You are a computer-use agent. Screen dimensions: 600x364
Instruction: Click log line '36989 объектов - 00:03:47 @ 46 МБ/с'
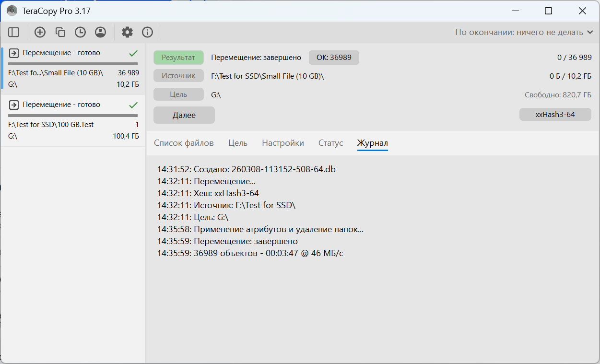[250, 253]
